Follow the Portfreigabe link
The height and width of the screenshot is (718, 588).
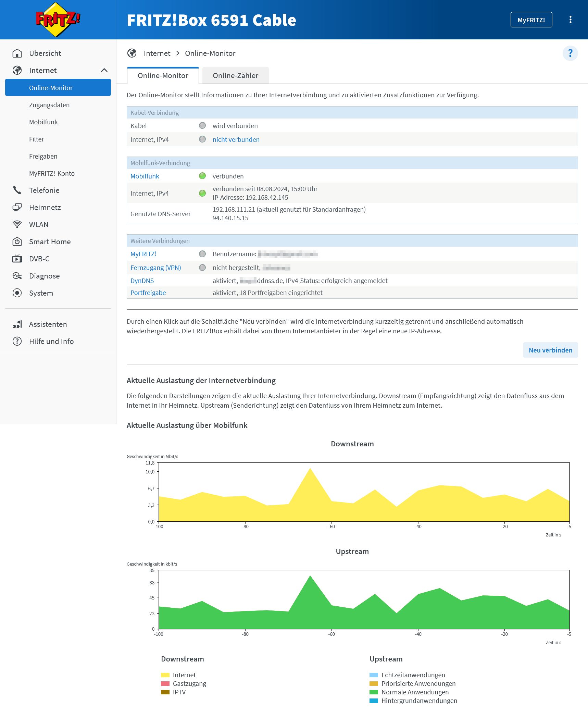click(x=148, y=293)
